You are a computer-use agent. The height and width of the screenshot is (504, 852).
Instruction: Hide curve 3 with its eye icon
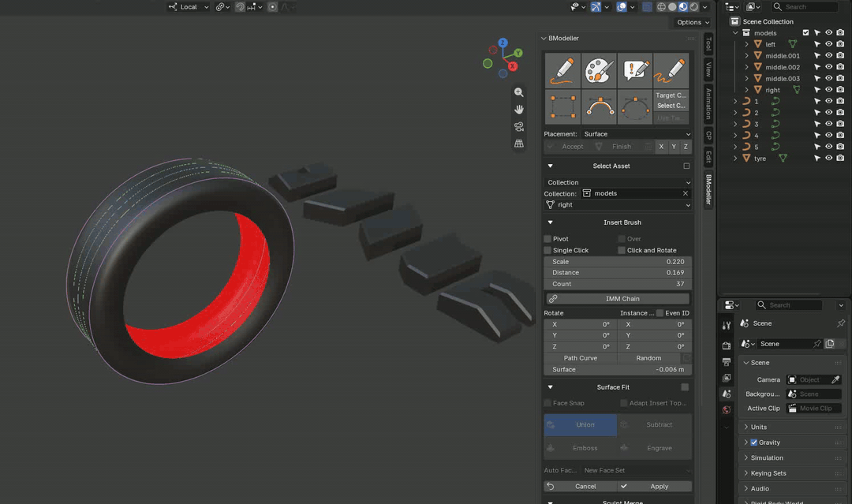click(828, 124)
